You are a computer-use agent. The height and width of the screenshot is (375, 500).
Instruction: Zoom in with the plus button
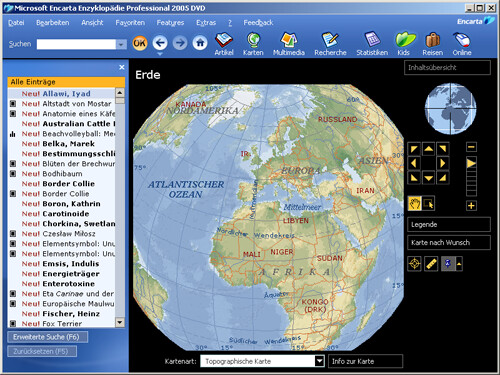471,206
